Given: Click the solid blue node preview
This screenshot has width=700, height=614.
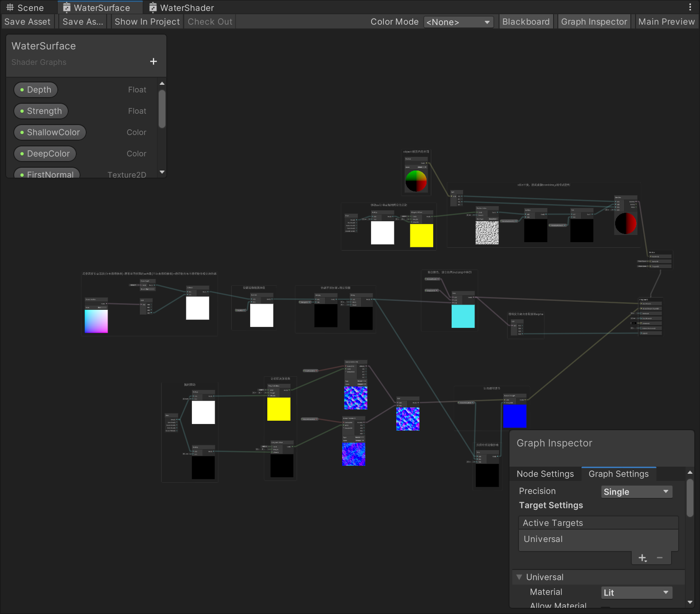Looking at the screenshot, I should pyautogui.click(x=515, y=416).
